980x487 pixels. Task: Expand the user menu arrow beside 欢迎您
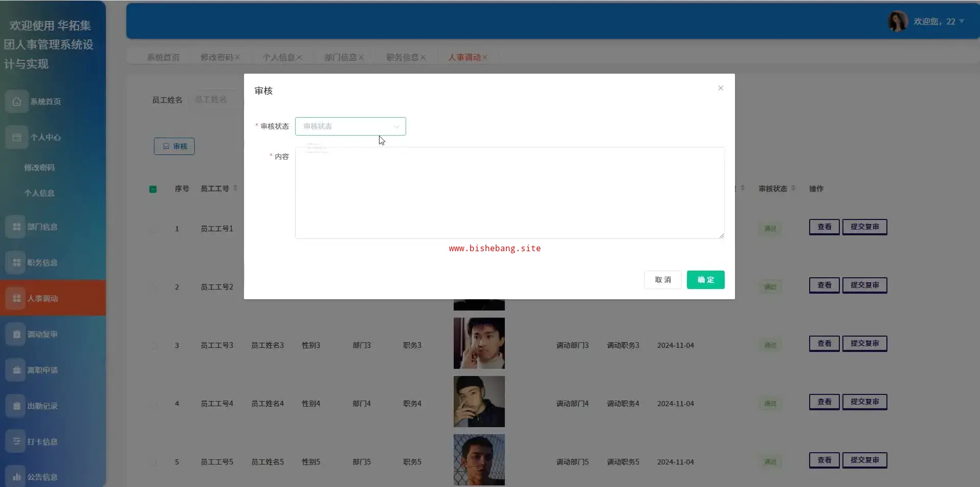pos(962,21)
